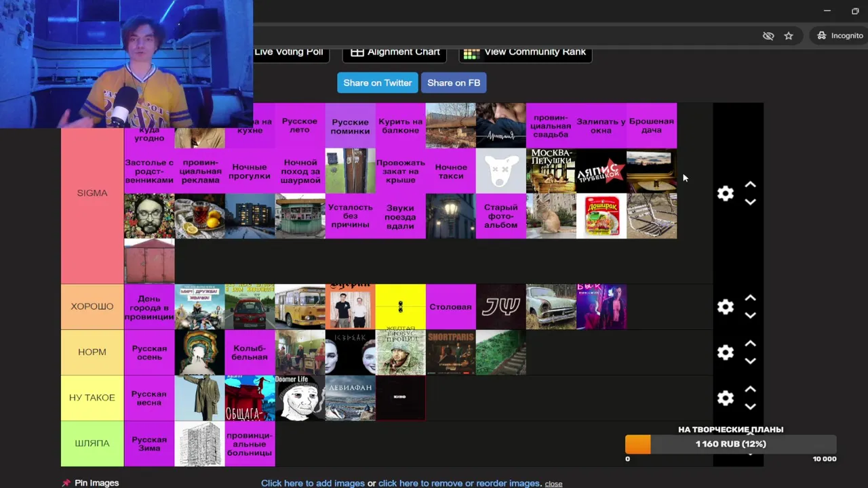
Task: Select the Ночные прогулки tile
Action: pos(250,171)
